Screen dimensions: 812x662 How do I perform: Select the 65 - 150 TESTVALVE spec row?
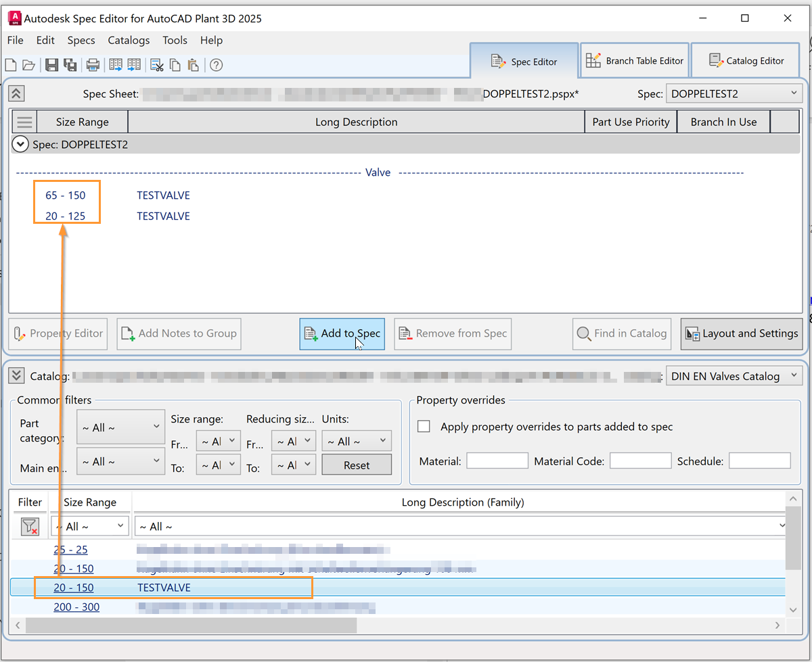click(406, 195)
